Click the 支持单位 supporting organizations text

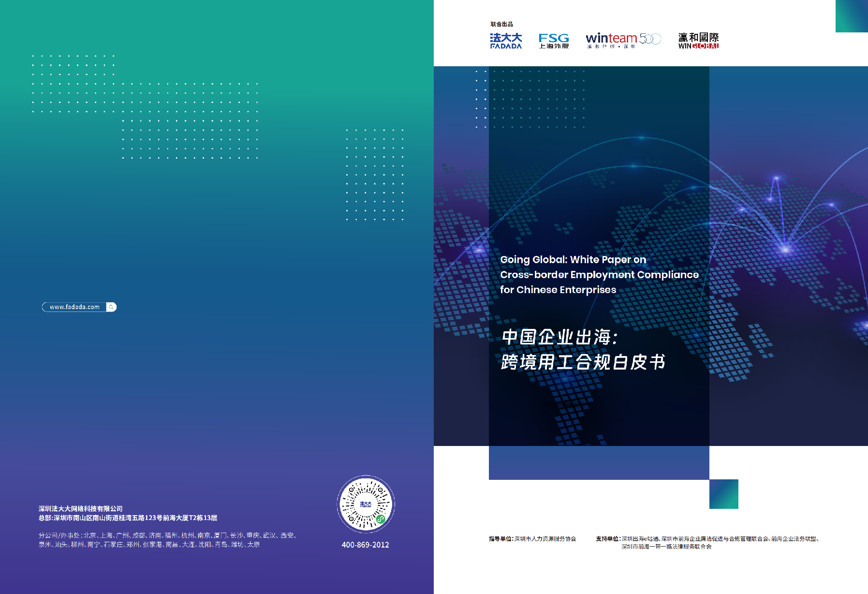(x=706, y=542)
